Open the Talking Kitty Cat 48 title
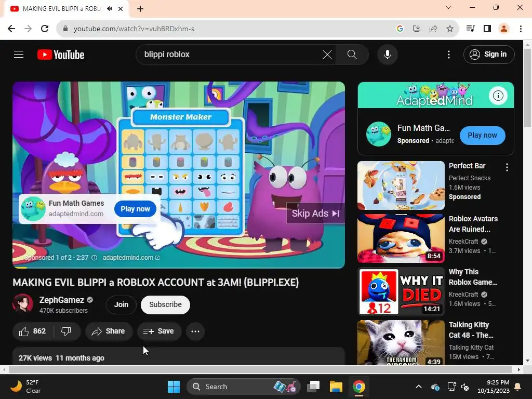Screen dimensions: 532x399 471,330
